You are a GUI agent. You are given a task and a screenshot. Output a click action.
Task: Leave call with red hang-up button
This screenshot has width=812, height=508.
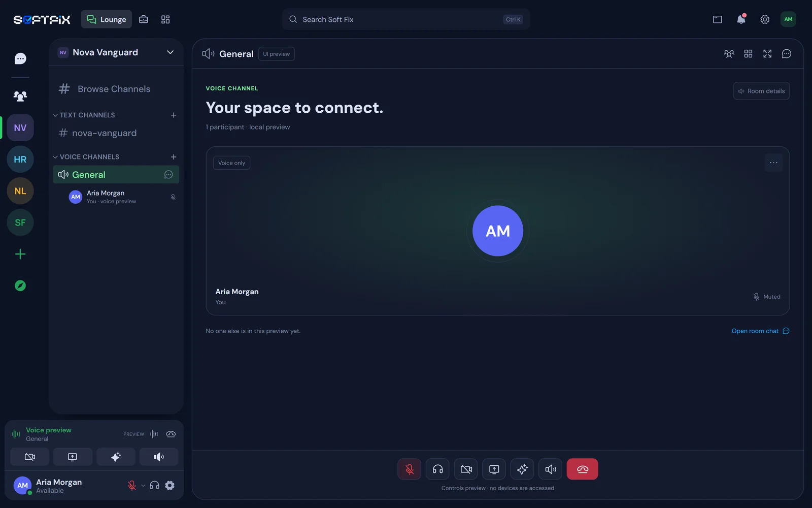pos(582,469)
